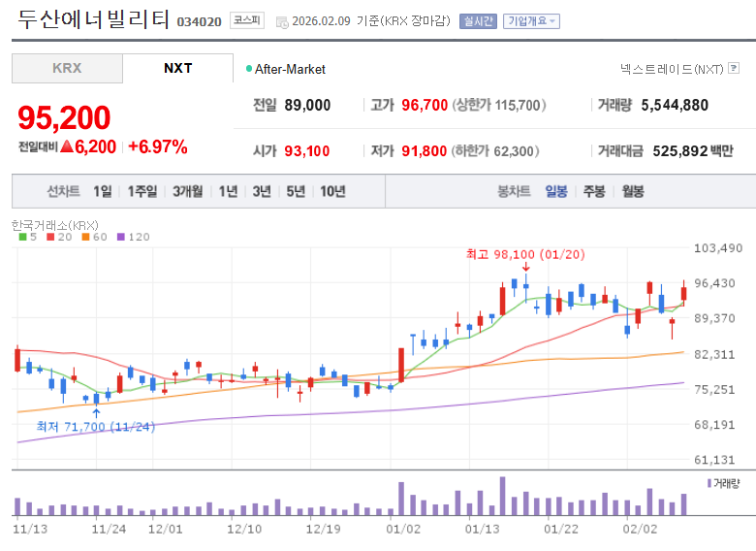Select the 1주일 line chart period

[x=142, y=191]
